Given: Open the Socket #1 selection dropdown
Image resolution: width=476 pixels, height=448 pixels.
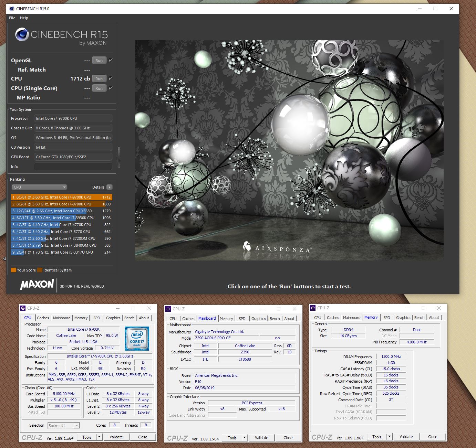Looking at the screenshot, I should pyautogui.click(x=64, y=426).
